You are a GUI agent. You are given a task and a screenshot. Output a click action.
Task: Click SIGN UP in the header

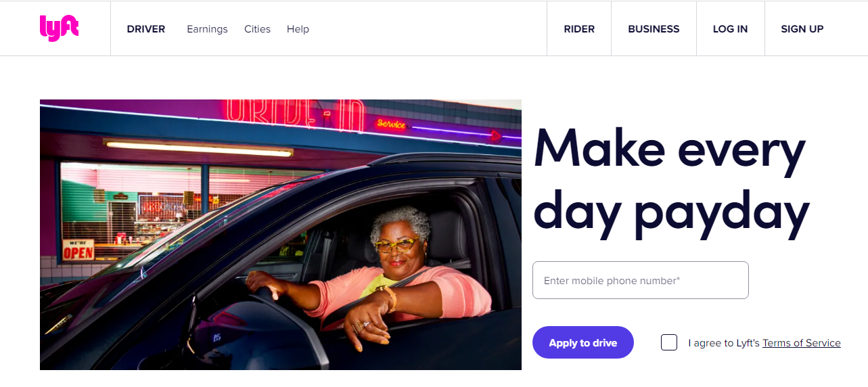802,29
